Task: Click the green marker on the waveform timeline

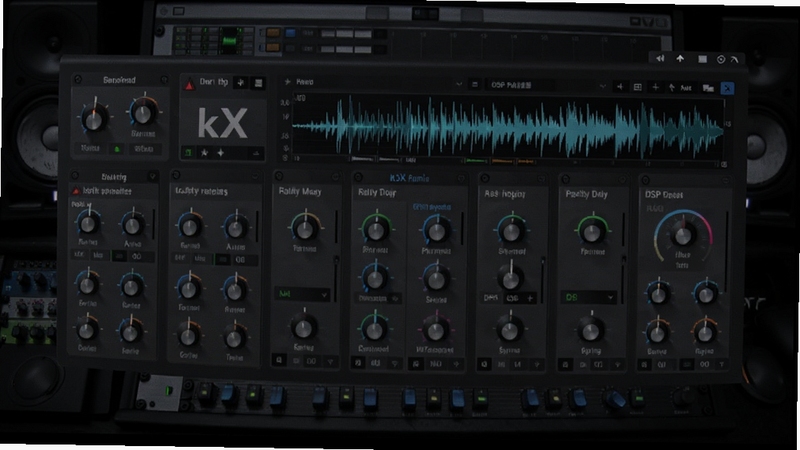Action: point(476,161)
